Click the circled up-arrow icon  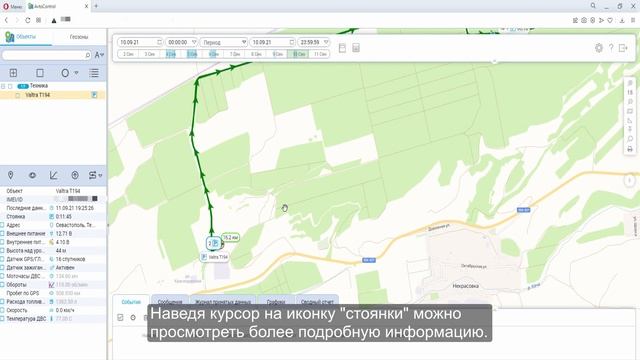75,175
